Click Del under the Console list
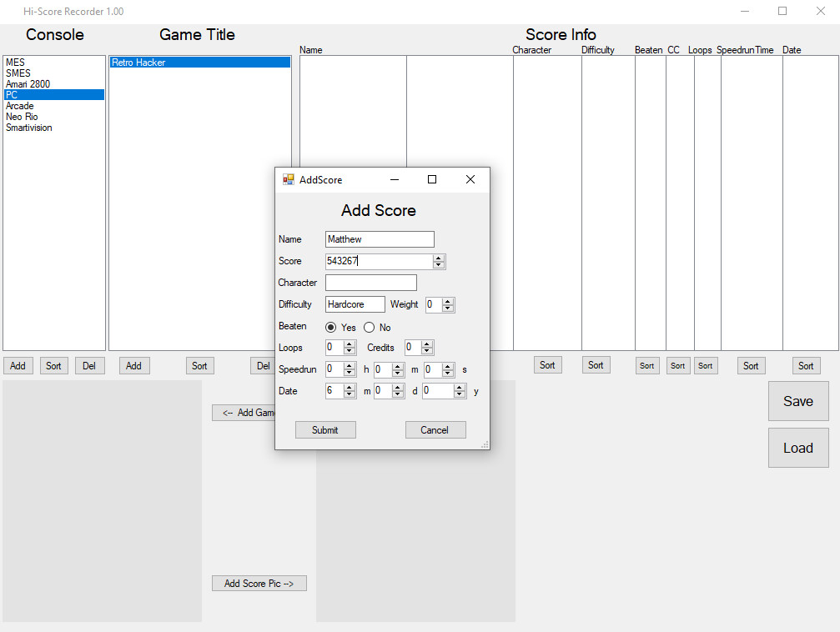Image resolution: width=840 pixels, height=632 pixels. (x=89, y=365)
